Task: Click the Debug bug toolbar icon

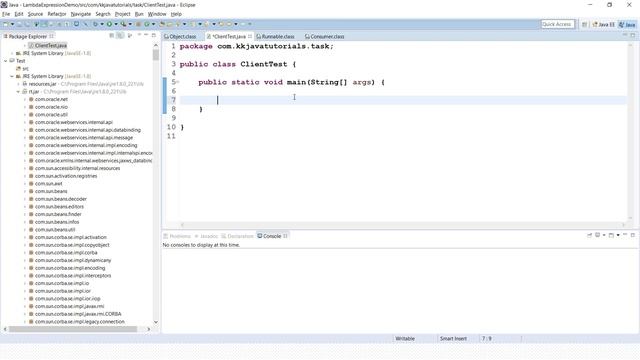Action: [95, 24]
